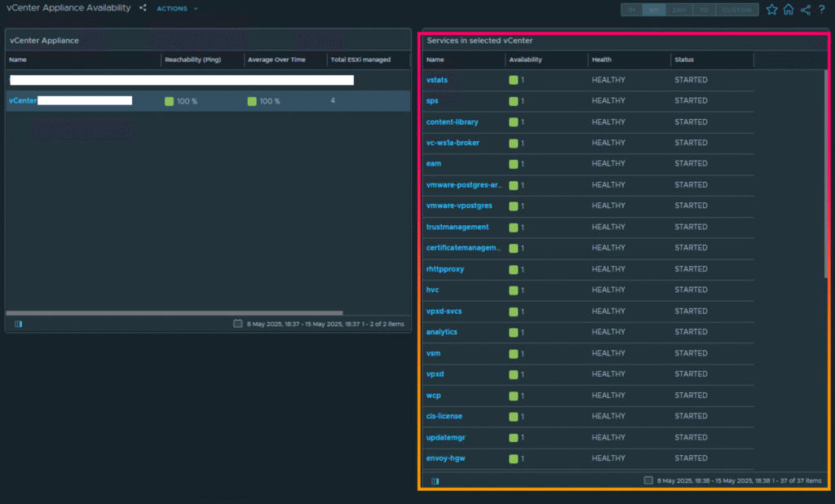Image resolution: width=835 pixels, height=504 pixels.
Task: Open help question mark icon
Action: pos(822,10)
